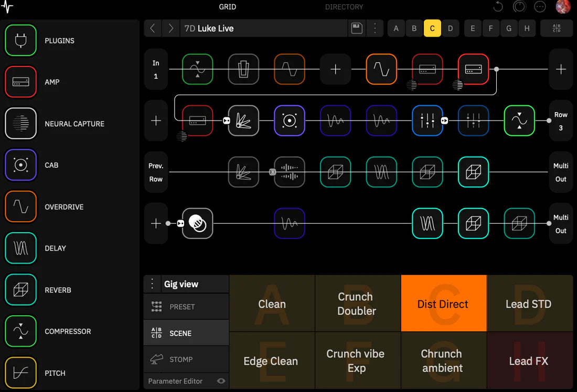This screenshot has width=577, height=392.
Task: Switch to the GRID tab
Action: point(228,7)
